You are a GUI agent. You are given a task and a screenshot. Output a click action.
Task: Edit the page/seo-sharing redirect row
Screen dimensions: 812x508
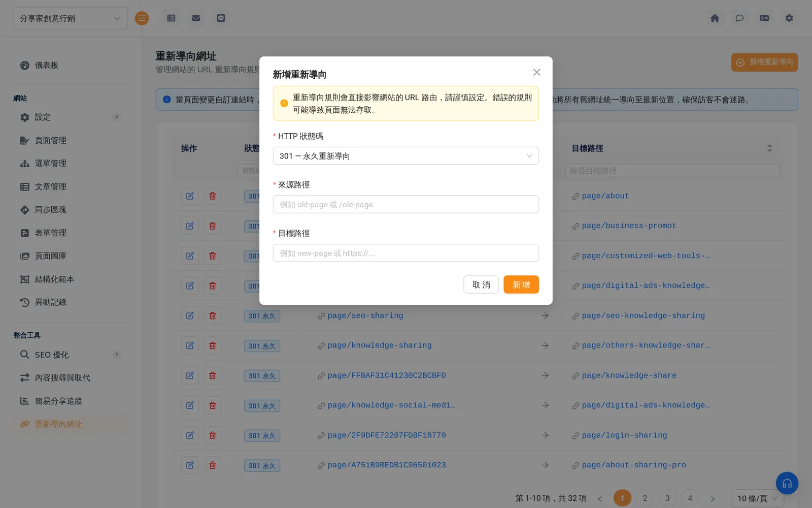coord(190,315)
